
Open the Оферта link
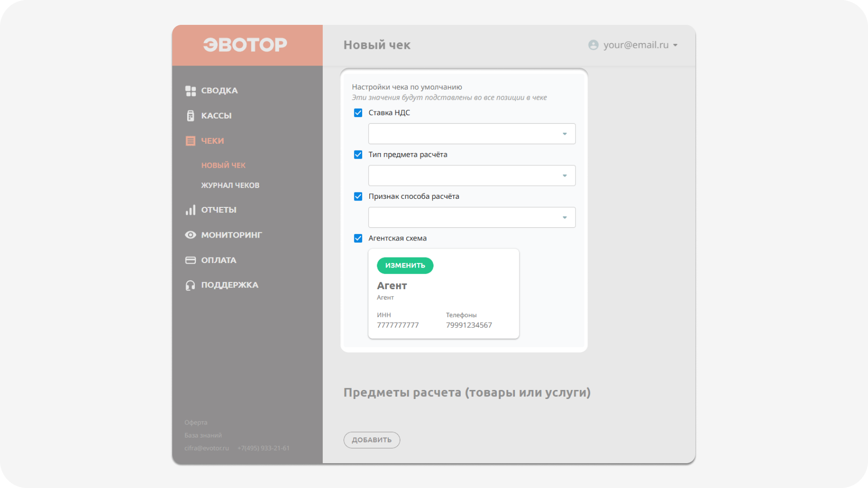point(196,422)
